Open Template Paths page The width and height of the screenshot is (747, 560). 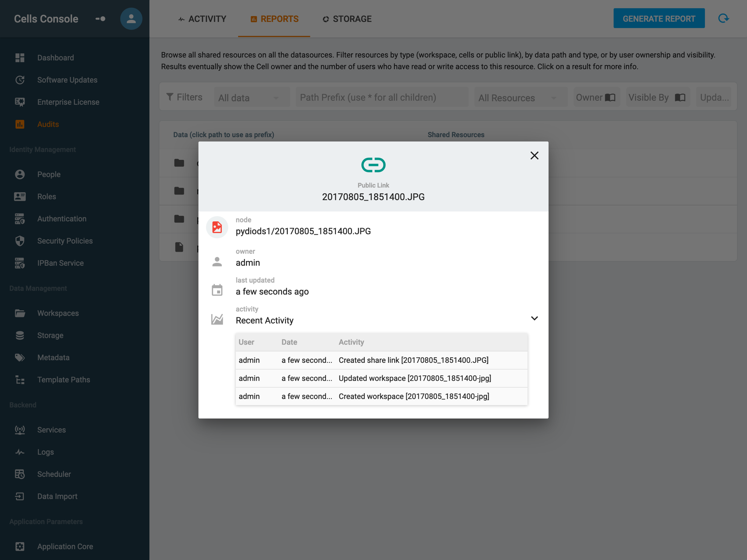[x=63, y=380]
